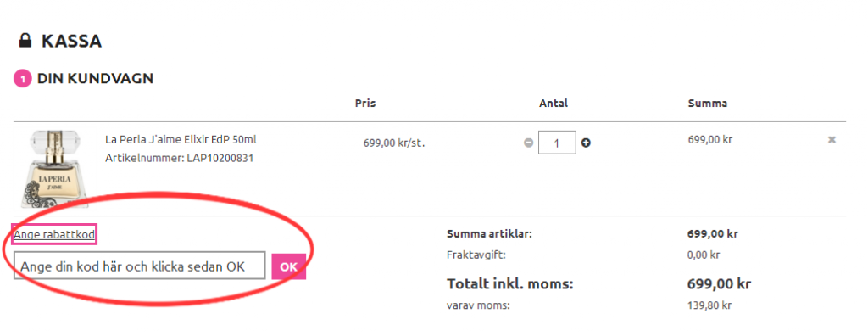
Task: Click the Totalt inkl. moms label
Action: pos(509,284)
